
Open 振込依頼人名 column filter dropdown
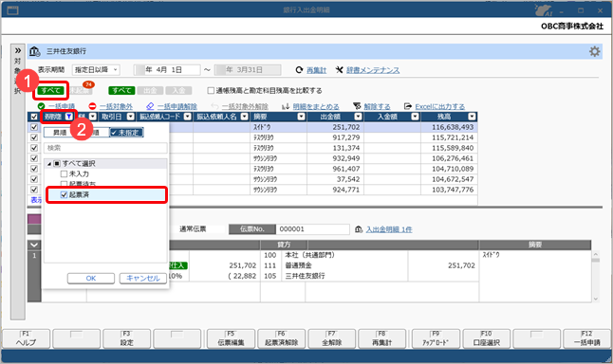(244, 117)
